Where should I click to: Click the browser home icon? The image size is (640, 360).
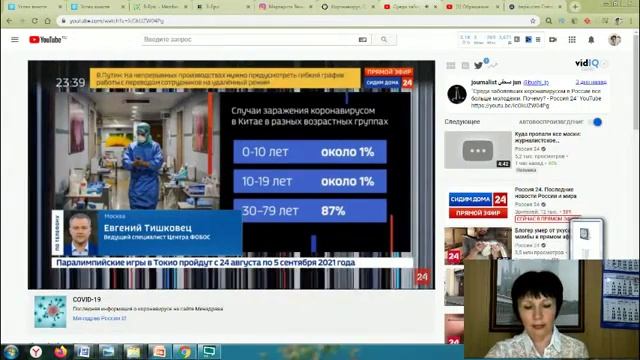[47, 20]
